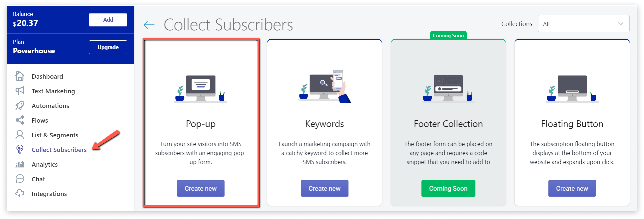This screenshot has width=644, height=219.
Task: Create new Keywords campaign
Action: tap(324, 188)
